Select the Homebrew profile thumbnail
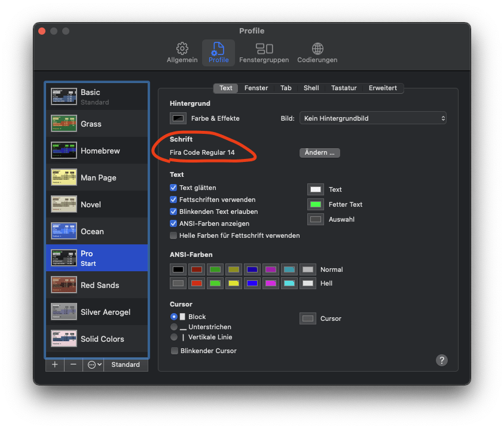This screenshot has height=429, width=504. coord(63,151)
